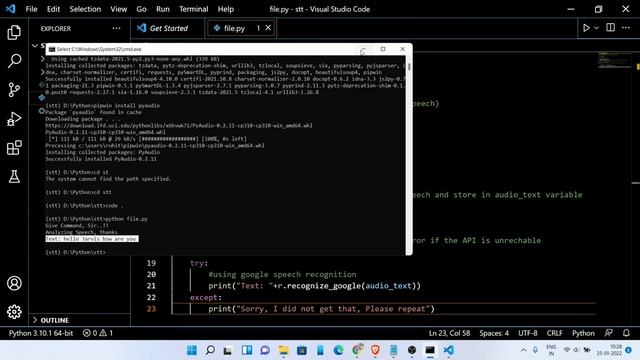Split the editor to the right
The width and height of the screenshot is (640, 360).
coord(610,27)
